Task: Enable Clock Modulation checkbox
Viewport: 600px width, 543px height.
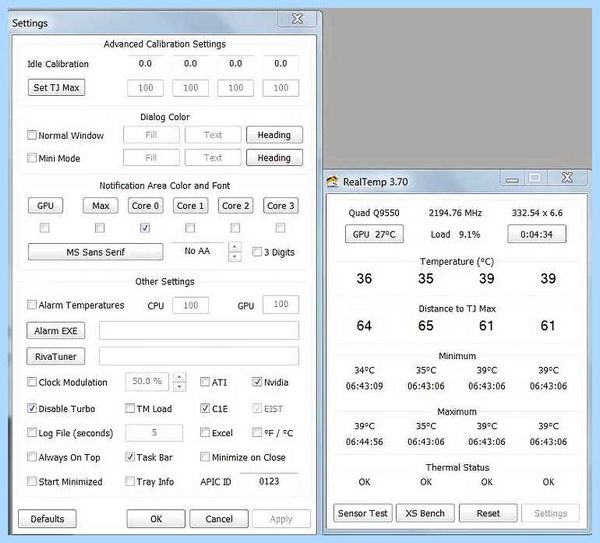Action: pos(32,382)
